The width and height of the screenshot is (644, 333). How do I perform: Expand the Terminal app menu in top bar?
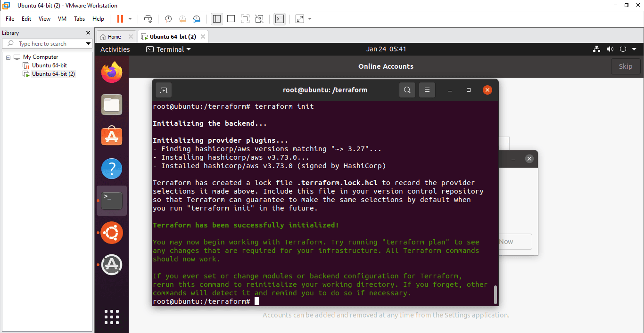(x=169, y=49)
